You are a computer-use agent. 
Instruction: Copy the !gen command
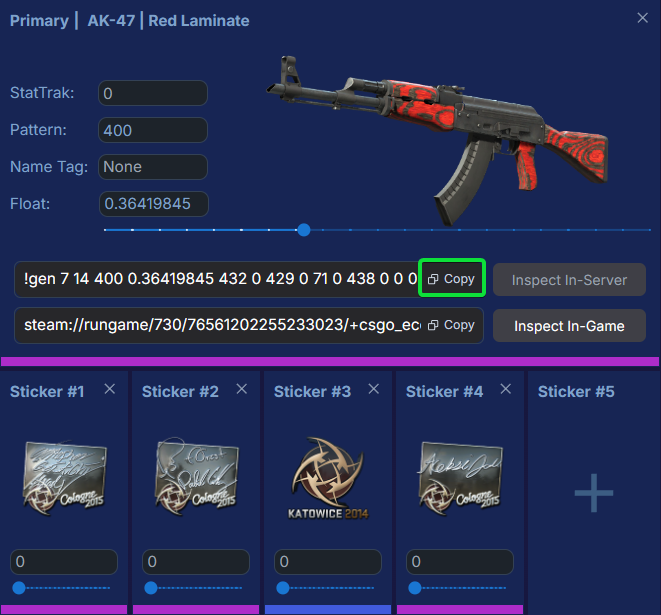(x=451, y=279)
